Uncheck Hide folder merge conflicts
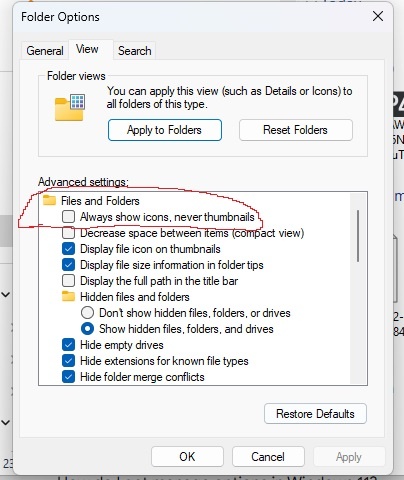The width and height of the screenshot is (404, 480). (69, 377)
